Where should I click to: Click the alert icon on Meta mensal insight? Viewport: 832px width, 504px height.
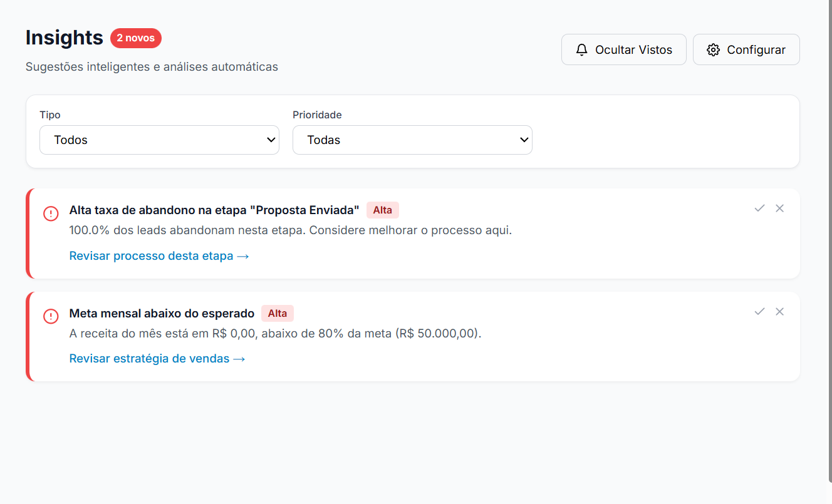[51, 316]
